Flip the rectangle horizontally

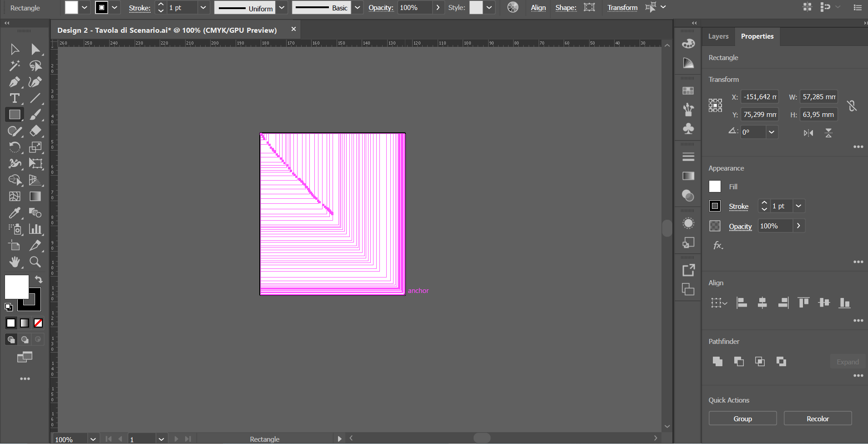pyautogui.click(x=809, y=132)
